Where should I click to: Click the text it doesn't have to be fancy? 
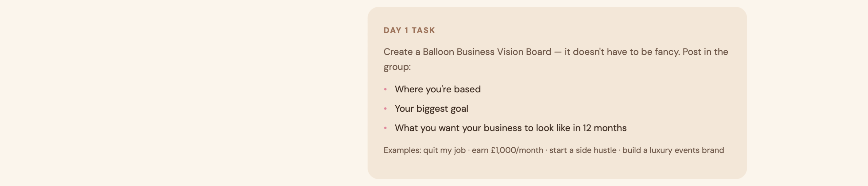click(x=622, y=52)
